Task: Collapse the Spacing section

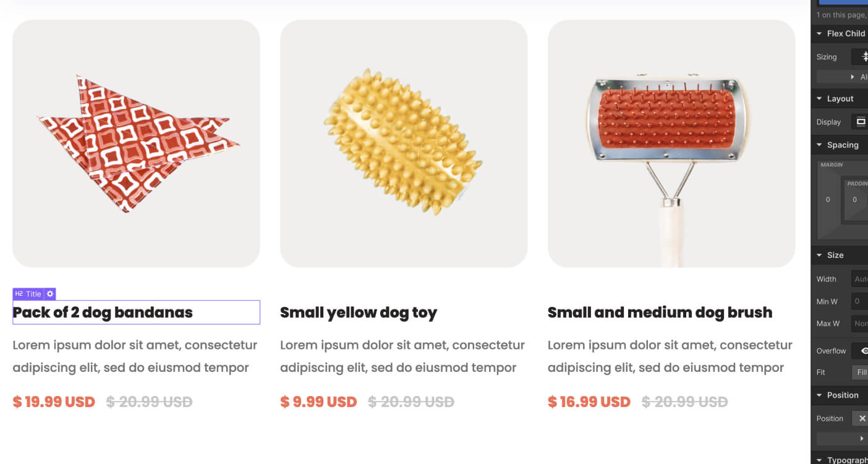Action: (820, 145)
